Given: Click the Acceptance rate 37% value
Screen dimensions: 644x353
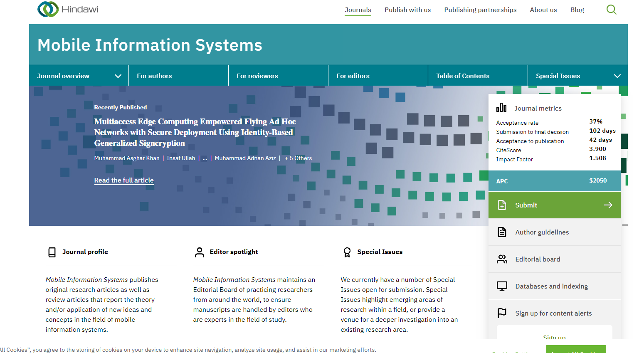Looking at the screenshot, I should point(596,121).
